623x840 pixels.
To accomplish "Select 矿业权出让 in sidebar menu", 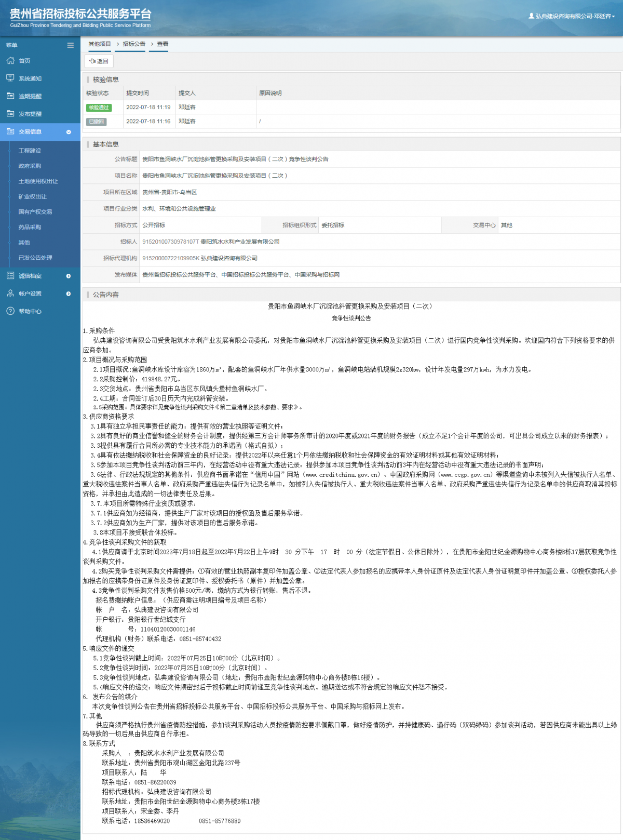I will tap(33, 197).
